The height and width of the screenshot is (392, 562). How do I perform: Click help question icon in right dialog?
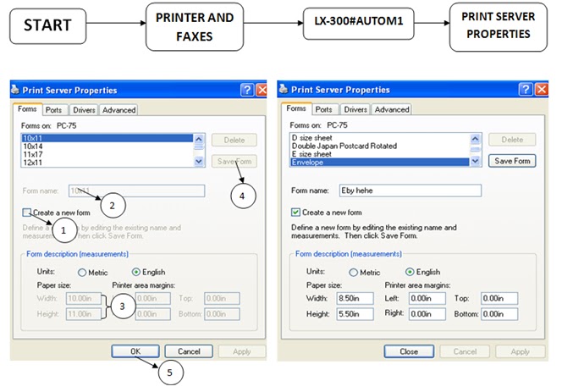click(526, 89)
